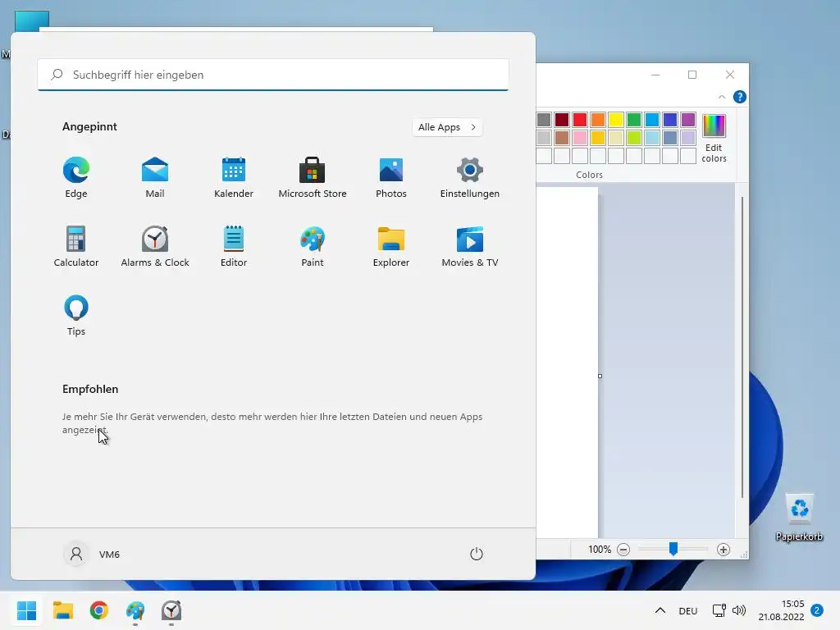Click the Windows Start button on taskbar

[x=27, y=610]
